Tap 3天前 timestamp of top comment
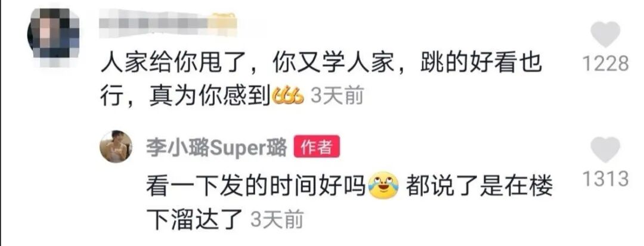The height and width of the screenshot is (246, 644). pos(337,98)
